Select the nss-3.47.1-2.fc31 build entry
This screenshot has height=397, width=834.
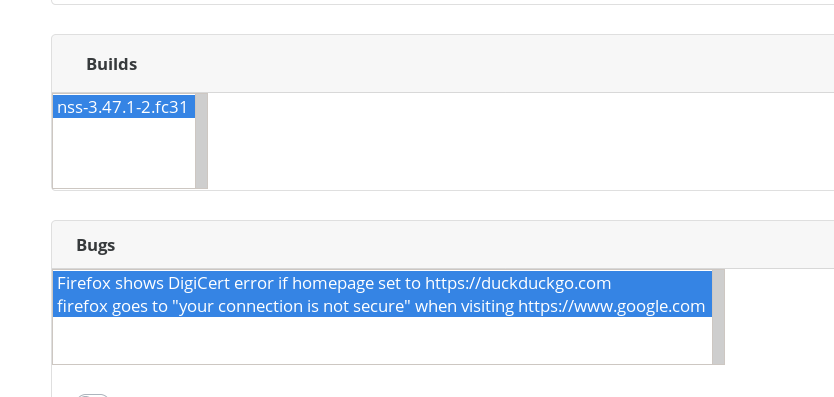(x=124, y=107)
